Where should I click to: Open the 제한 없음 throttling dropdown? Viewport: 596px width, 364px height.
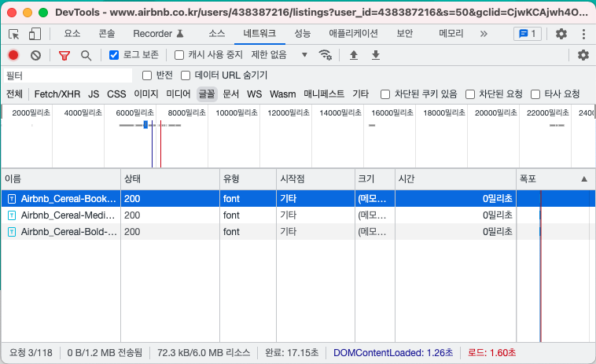(x=279, y=55)
